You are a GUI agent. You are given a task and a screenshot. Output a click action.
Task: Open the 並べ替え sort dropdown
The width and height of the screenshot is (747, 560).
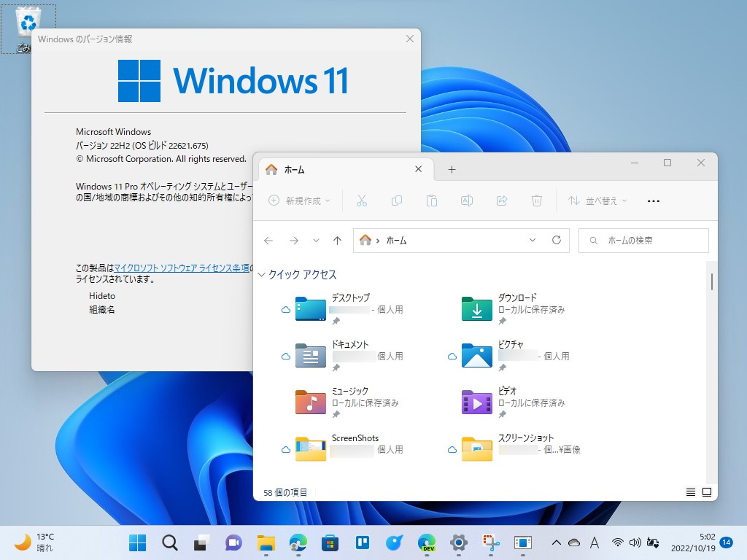[597, 201]
